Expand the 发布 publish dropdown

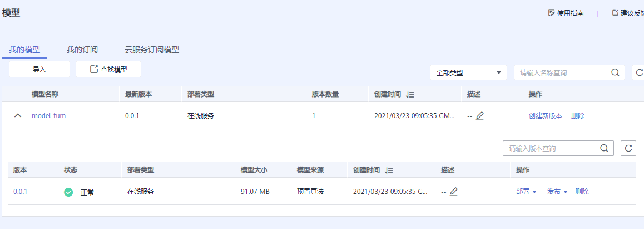click(x=557, y=192)
